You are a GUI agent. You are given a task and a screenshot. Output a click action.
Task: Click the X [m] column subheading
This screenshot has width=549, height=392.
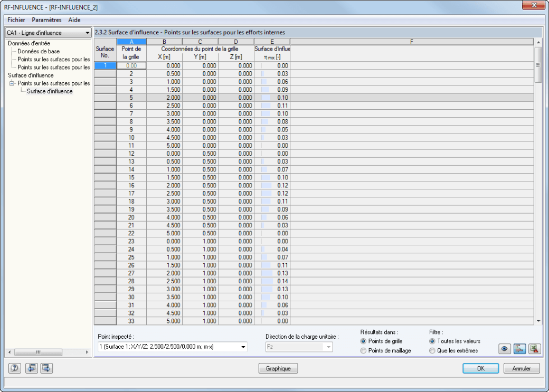(x=164, y=57)
